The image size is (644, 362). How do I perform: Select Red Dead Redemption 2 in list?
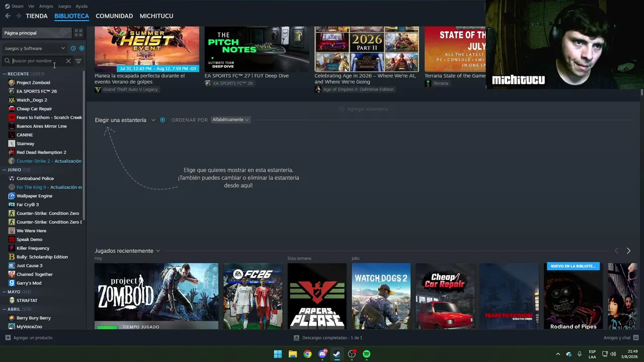(42, 152)
